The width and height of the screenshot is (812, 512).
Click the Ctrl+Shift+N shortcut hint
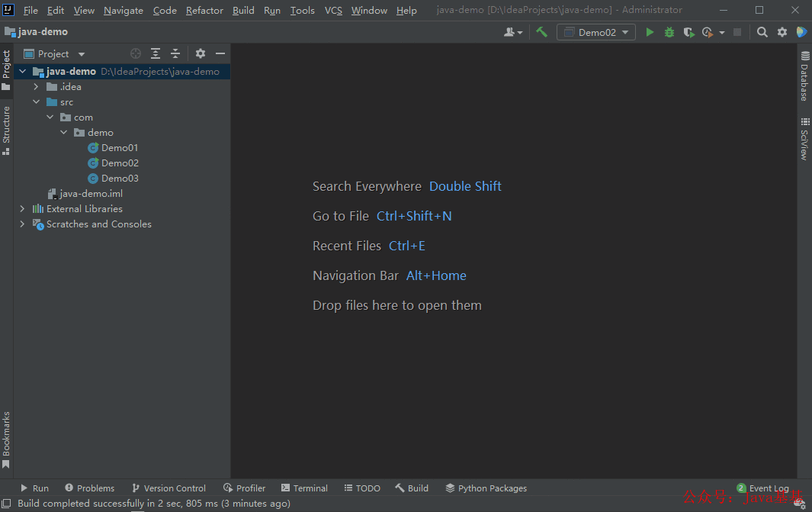[414, 216]
